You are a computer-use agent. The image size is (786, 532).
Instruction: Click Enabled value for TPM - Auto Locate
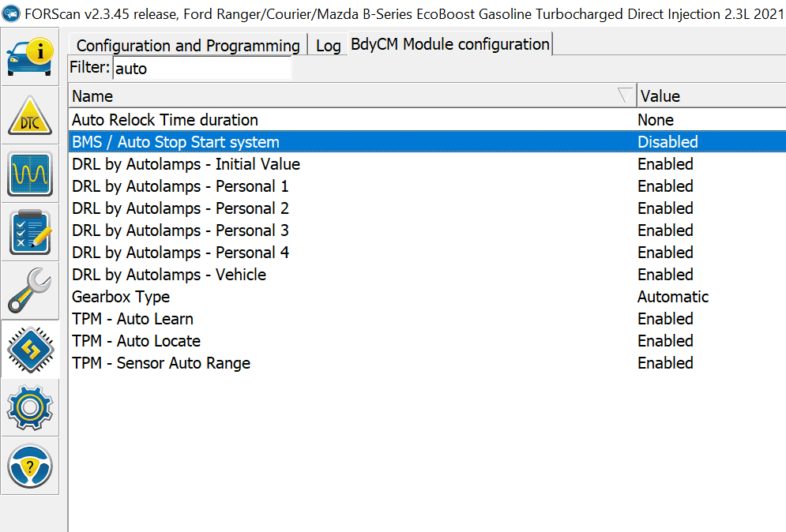click(665, 340)
